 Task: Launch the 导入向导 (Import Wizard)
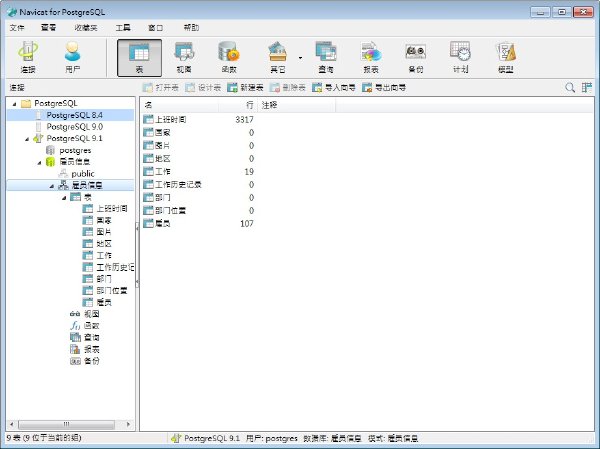point(334,88)
